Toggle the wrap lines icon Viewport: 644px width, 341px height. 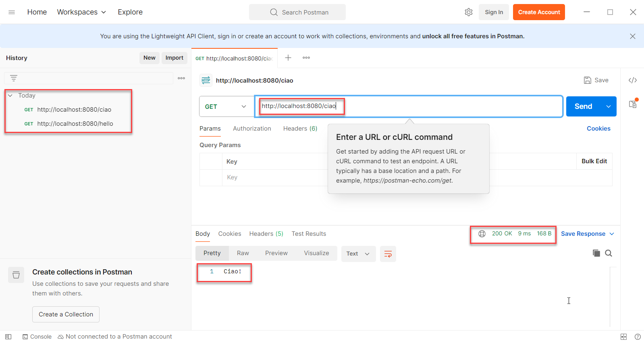388,254
